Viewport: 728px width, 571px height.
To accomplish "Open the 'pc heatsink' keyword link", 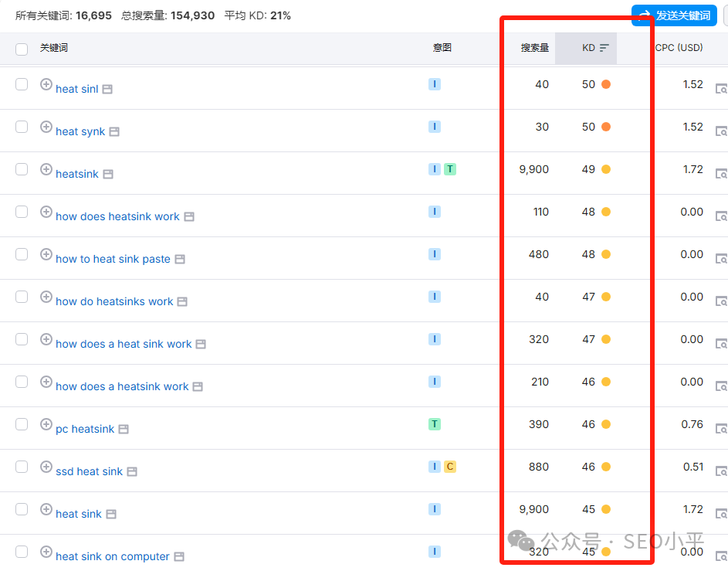I will pos(85,429).
